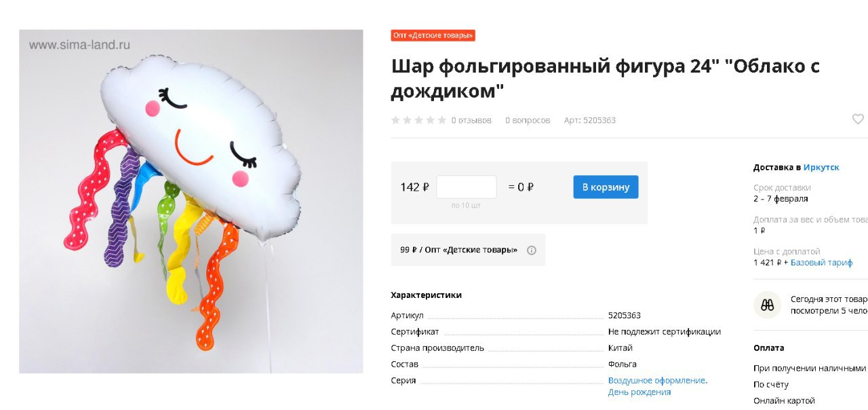Screen dimensions: 868x410
Task: Click the 99 ₽ wholesale price box
Action: (x=468, y=250)
